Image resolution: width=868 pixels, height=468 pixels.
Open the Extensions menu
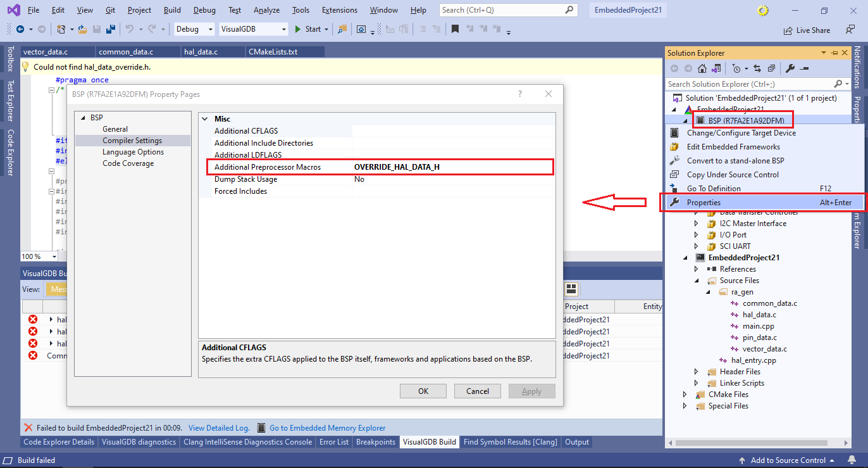coord(339,10)
